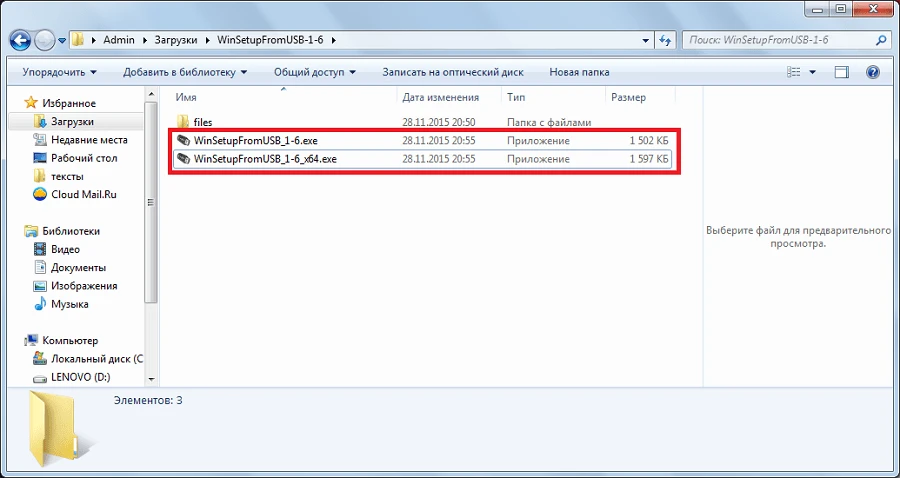This screenshot has height=478, width=900.
Task: Select Компьютер in the navigation pane
Action: click(70, 341)
